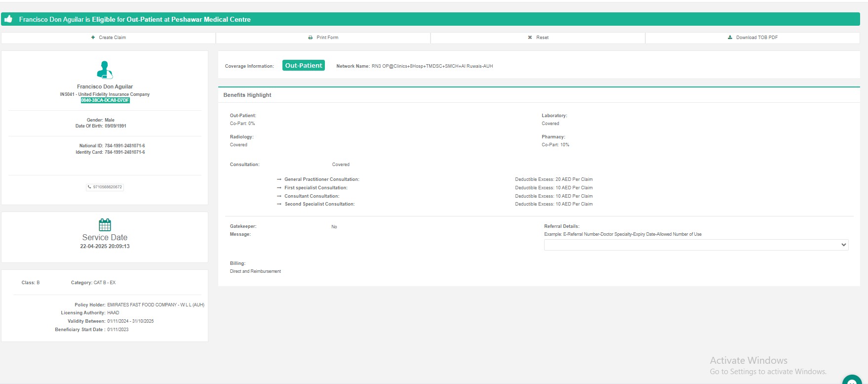Click the patient avatar icon

105,70
